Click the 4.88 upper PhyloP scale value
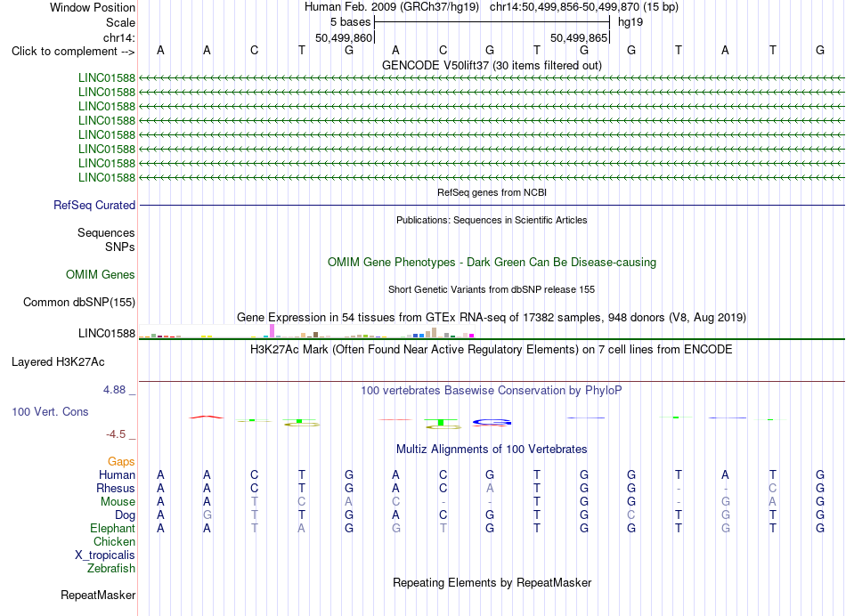The height and width of the screenshot is (616, 846). (114, 389)
